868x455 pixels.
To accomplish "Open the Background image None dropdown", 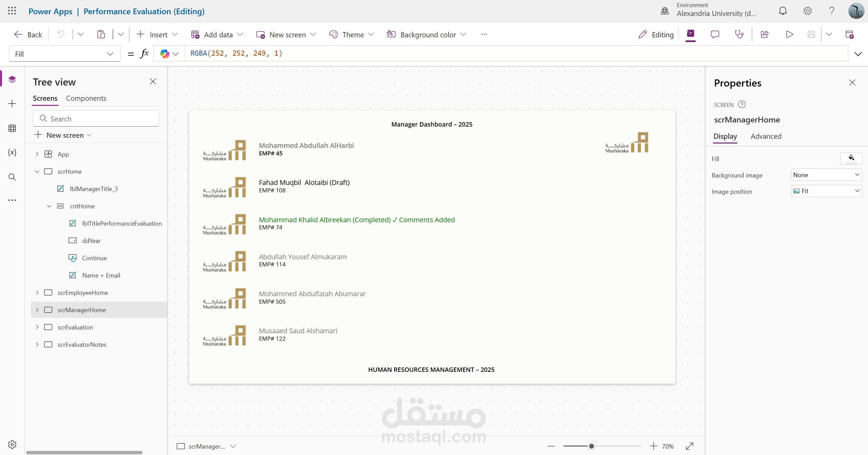I will 827,175.
